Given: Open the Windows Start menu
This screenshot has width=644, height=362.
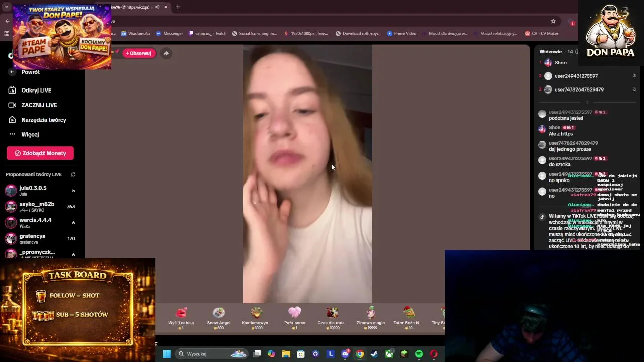Looking at the screenshot, I should click(x=167, y=354).
